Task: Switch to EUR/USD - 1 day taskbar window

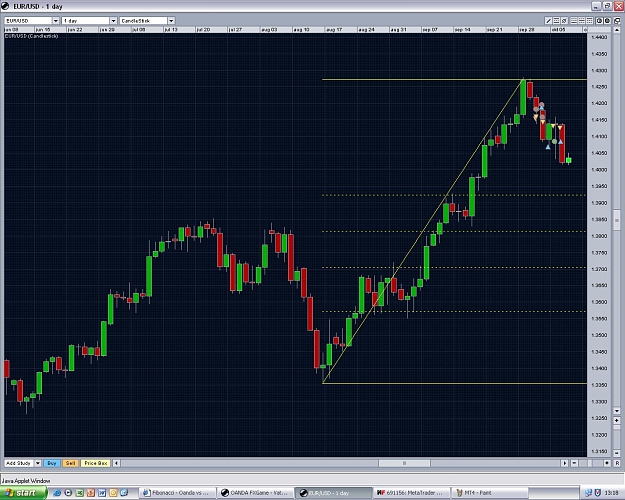Action: [x=333, y=493]
